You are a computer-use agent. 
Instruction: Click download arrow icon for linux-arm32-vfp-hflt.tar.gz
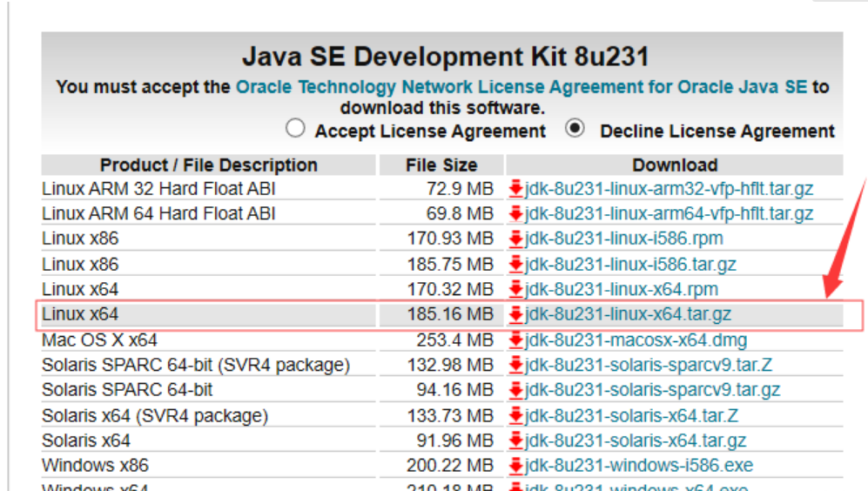[516, 188]
